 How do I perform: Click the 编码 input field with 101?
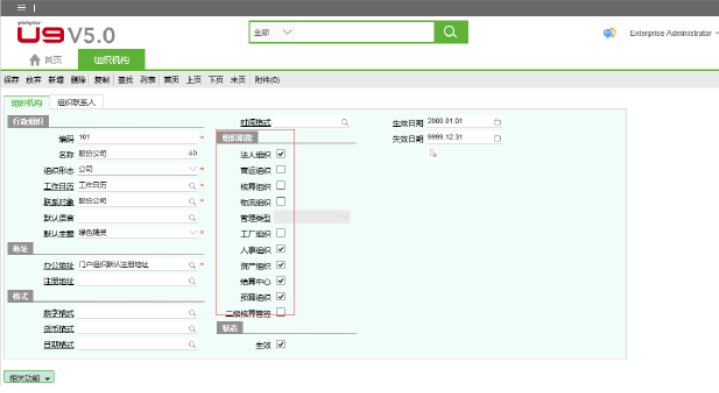(138, 137)
